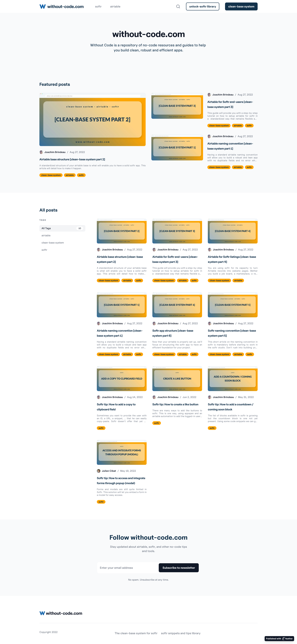The image size is (297, 644).
Task: Open Create a Like Button thumbnail
Action: [177, 378]
